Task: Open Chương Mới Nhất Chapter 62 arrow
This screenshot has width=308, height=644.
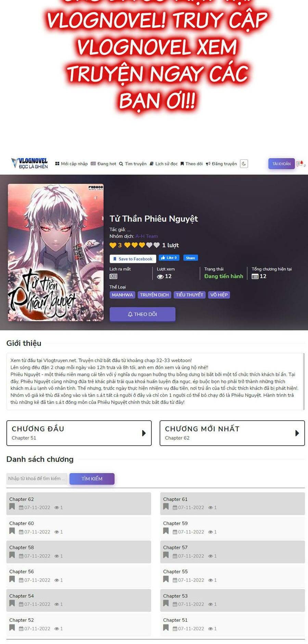Action: tap(297, 433)
